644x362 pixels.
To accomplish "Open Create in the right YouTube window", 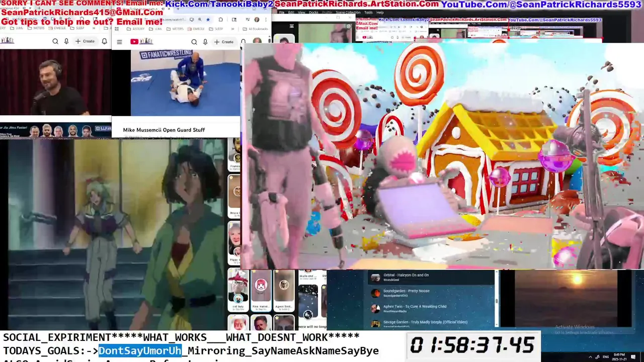I will [x=224, y=42].
